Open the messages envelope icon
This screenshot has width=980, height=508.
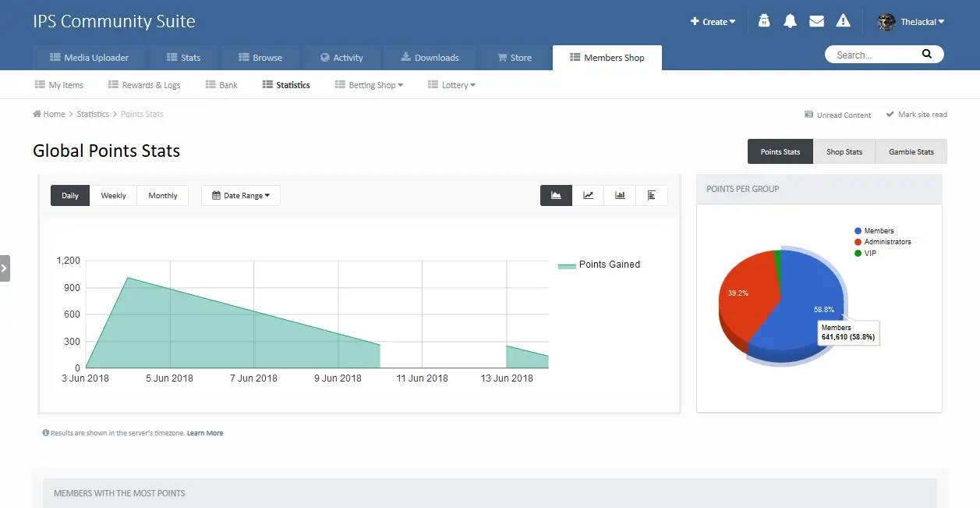[816, 22]
